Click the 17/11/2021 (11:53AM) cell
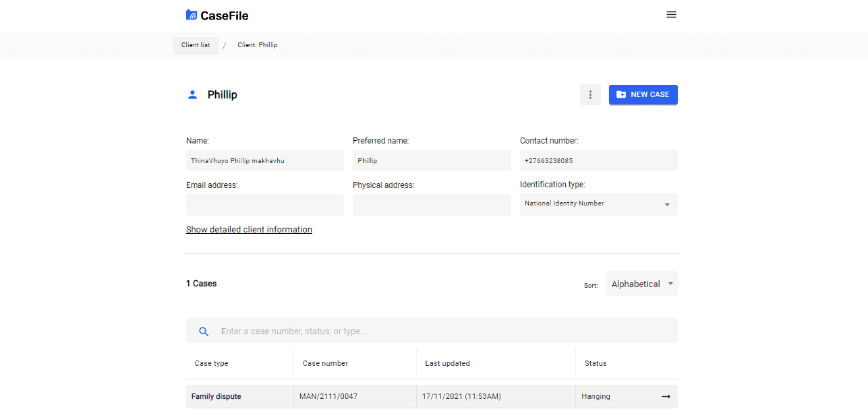868x409 pixels. coord(496,397)
